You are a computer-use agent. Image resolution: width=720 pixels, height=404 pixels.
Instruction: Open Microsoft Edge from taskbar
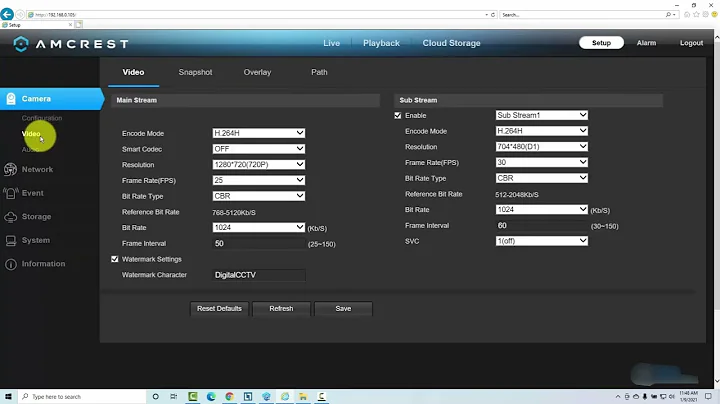point(211,397)
